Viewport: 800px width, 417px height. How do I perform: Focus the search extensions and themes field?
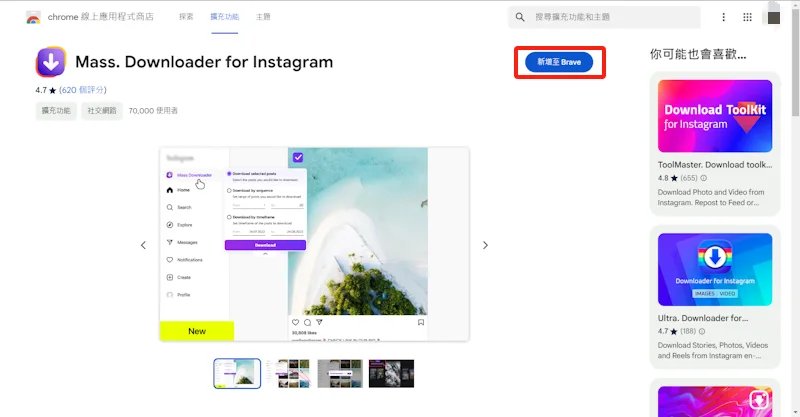(604, 17)
